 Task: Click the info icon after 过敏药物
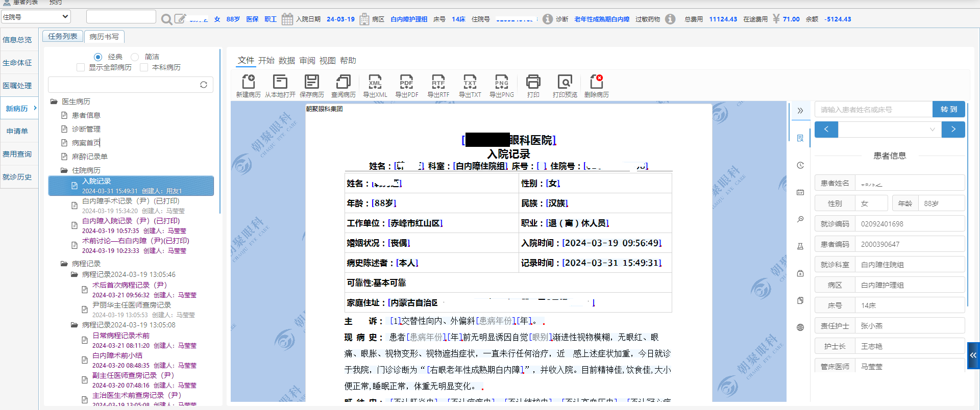tap(670, 19)
